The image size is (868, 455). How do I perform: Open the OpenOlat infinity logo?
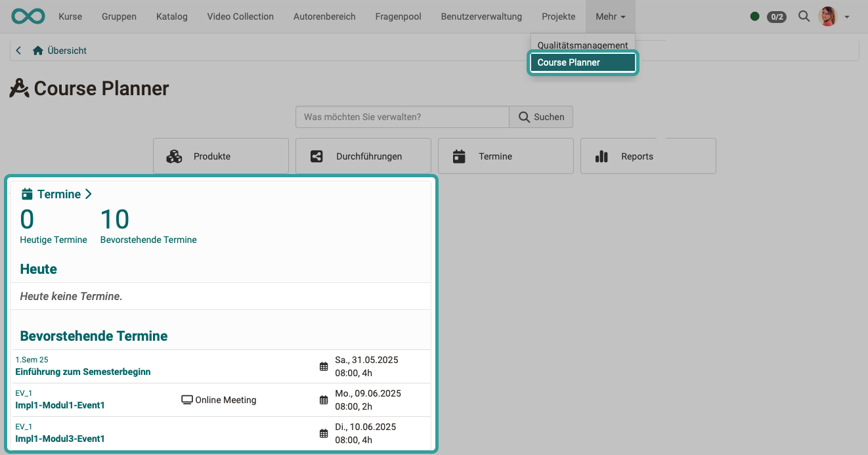pos(28,16)
